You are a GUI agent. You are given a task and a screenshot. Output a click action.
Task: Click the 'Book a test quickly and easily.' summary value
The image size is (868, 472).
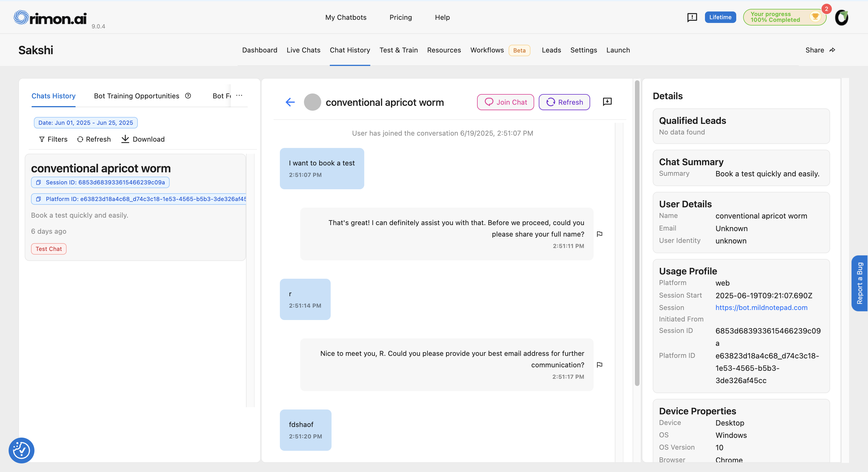coord(767,174)
